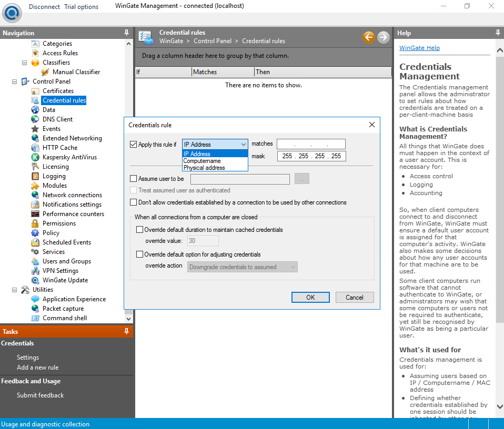Click the Certificates icon in navigation tree
504x429 pixels.
coord(35,91)
